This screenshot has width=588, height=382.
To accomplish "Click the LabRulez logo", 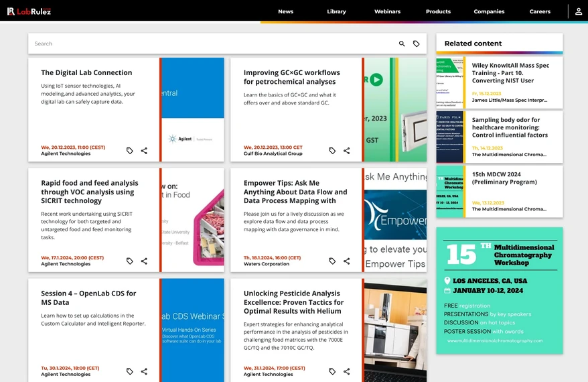I will click(29, 11).
